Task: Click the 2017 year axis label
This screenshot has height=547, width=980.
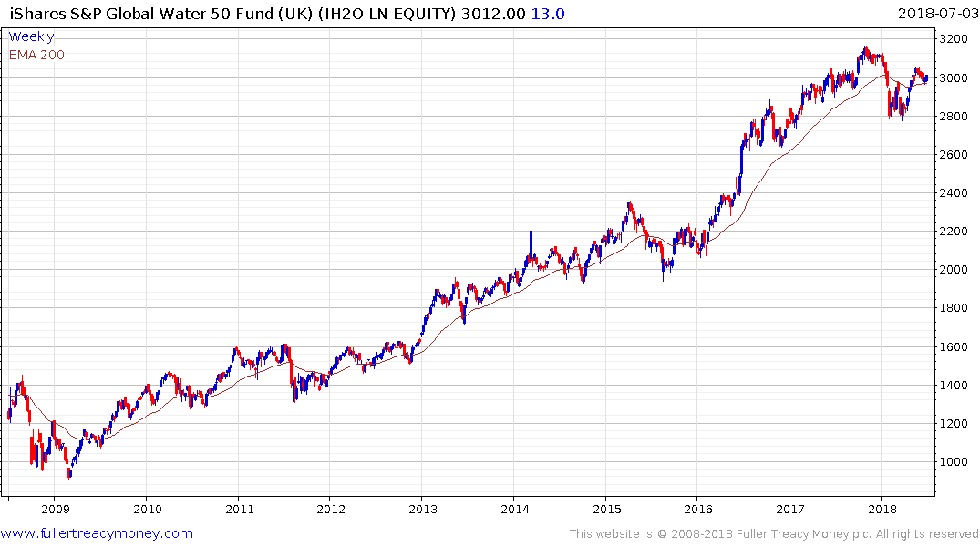Action: (x=790, y=509)
